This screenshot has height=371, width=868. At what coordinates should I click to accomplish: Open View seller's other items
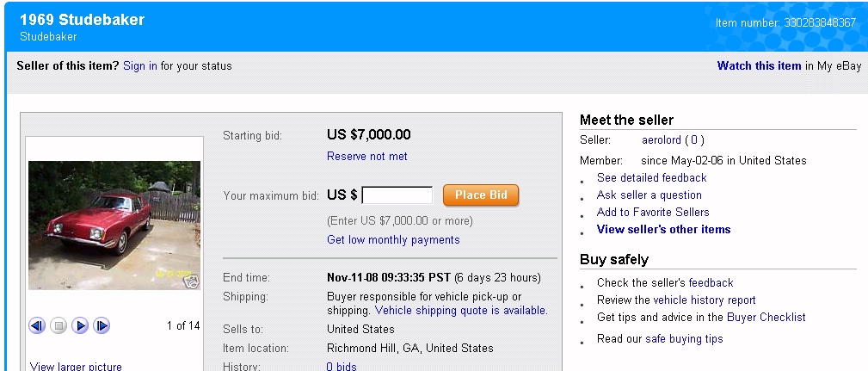click(x=664, y=229)
